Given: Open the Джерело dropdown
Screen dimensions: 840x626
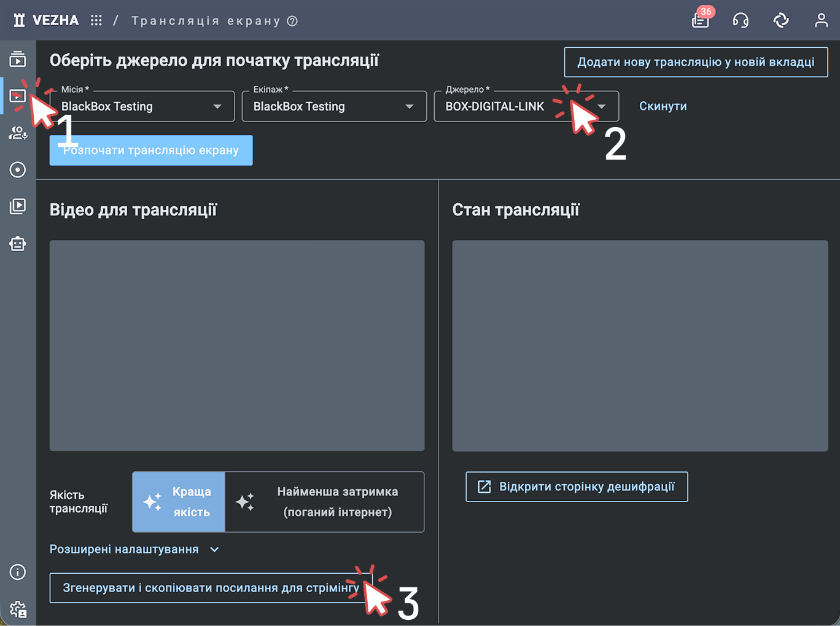Looking at the screenshot, I should 526,106.
